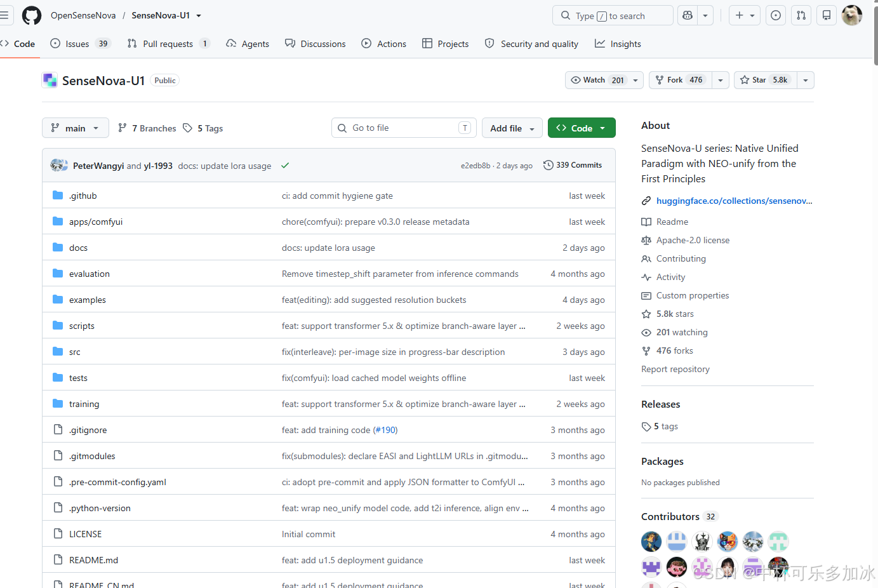Click the search magnifier icon in header
This screenshot has height=588, width=878.
pyautogui.click(x=566, y=15)
